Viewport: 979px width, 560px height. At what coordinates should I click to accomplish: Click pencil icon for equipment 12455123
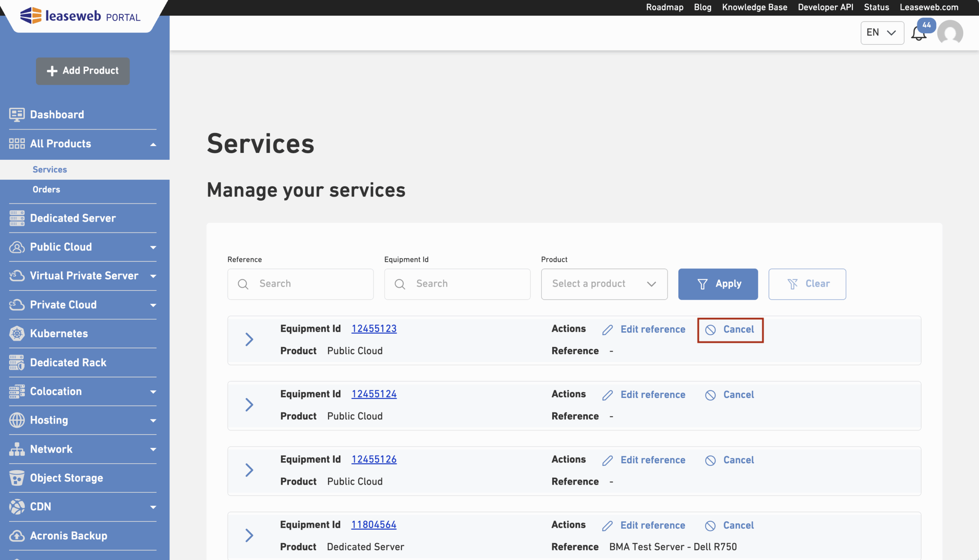[x=607, y=330]
